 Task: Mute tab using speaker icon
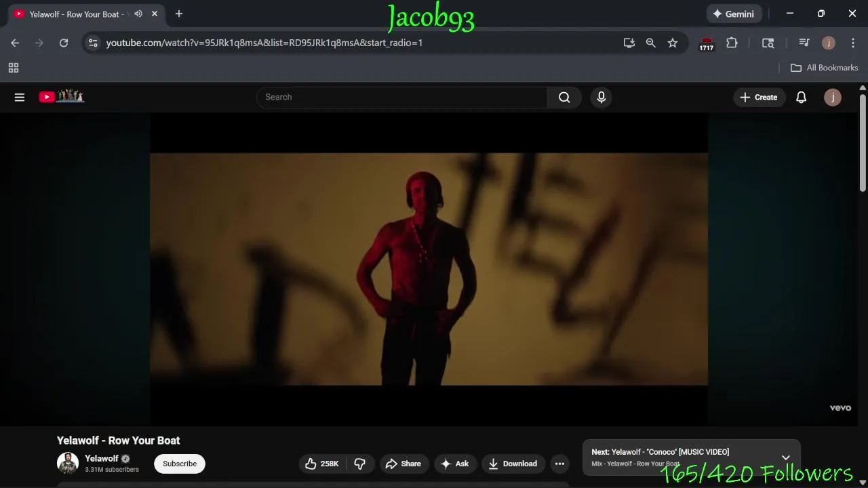click(x=138, y=14)
